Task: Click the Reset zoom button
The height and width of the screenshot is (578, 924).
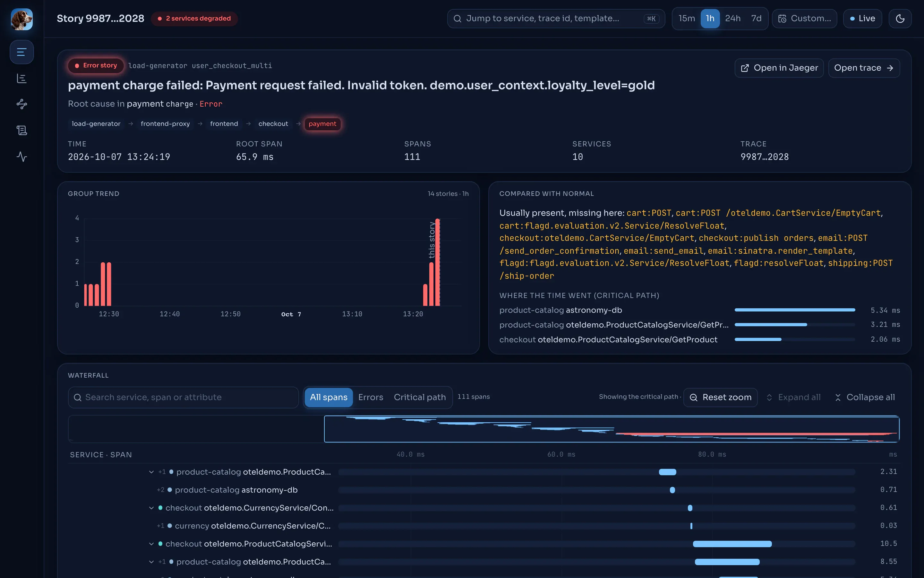Action: point(721,398)
